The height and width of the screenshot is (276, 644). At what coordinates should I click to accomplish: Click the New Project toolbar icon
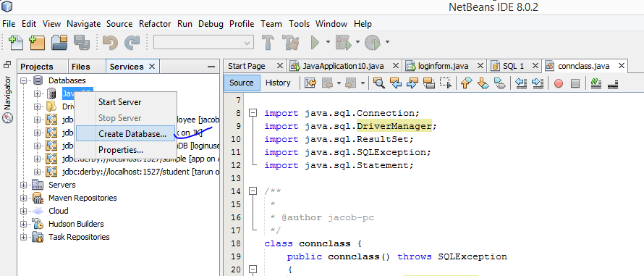pyautogui.click(x=37, y=42)
